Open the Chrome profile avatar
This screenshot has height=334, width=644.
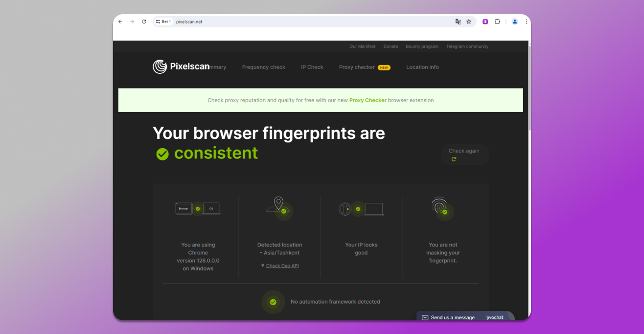[515, 22]
